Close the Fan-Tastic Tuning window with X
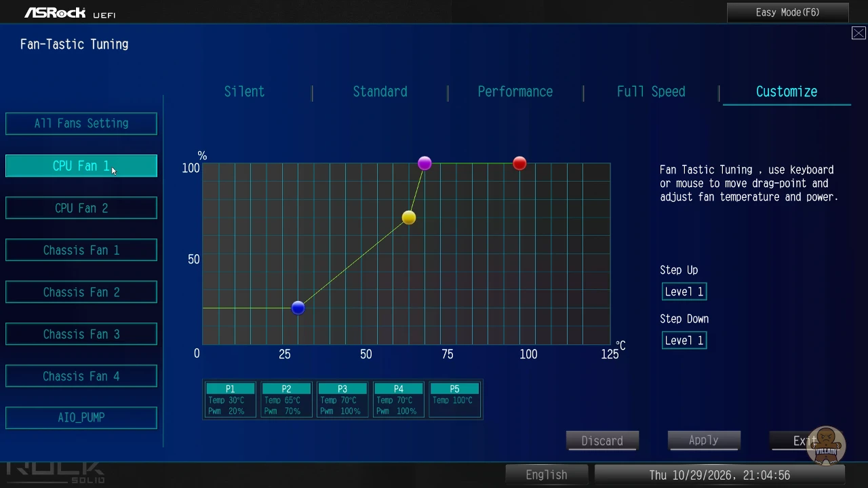 pyautogui.click(x=859, y=33)
